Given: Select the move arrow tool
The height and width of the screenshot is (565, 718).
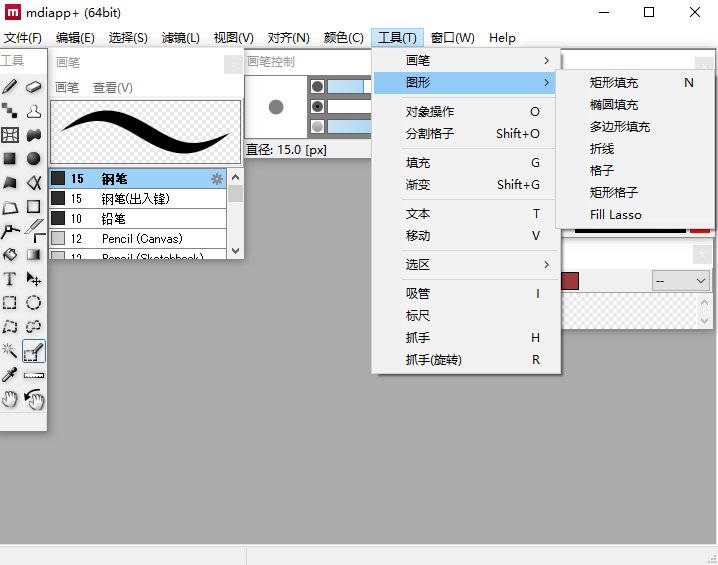Looking at the screenshot, I should coord(33,279).
